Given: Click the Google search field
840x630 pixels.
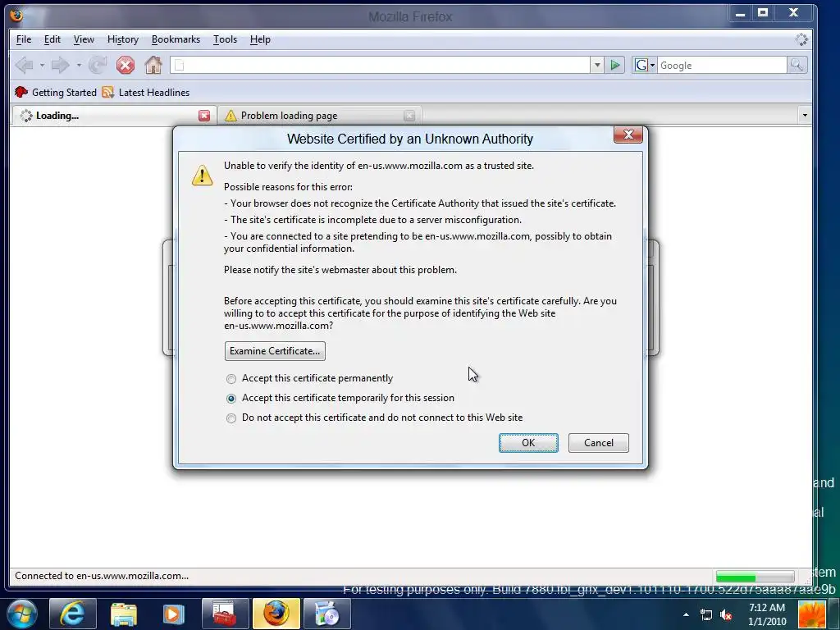Looking at the screenshot, I should coord(722,66).
